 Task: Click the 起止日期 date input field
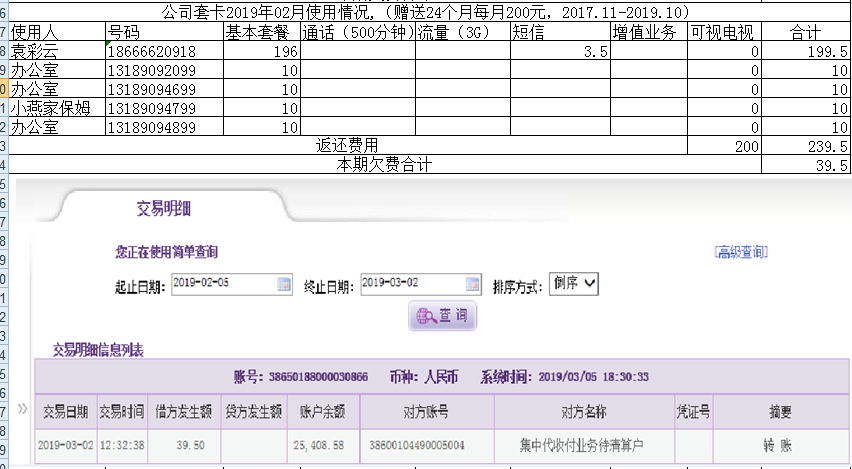(x=222, y=285)
